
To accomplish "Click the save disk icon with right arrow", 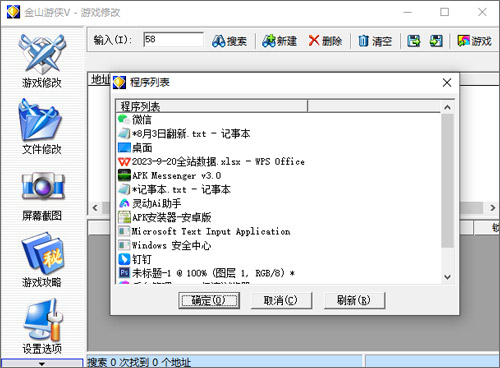I will click(414, 41).
